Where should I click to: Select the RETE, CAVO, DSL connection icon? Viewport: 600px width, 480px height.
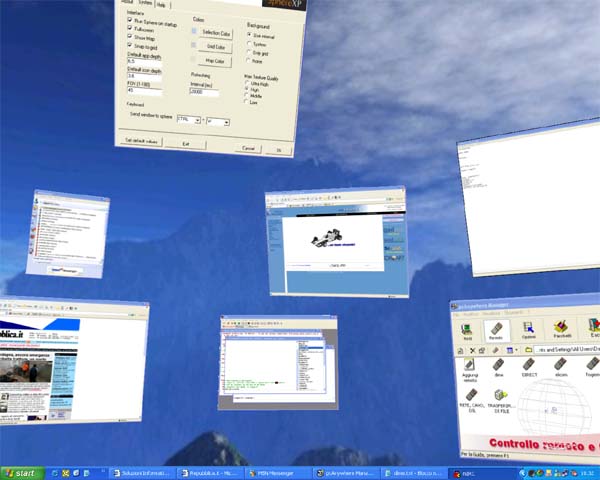coord(472,400)
